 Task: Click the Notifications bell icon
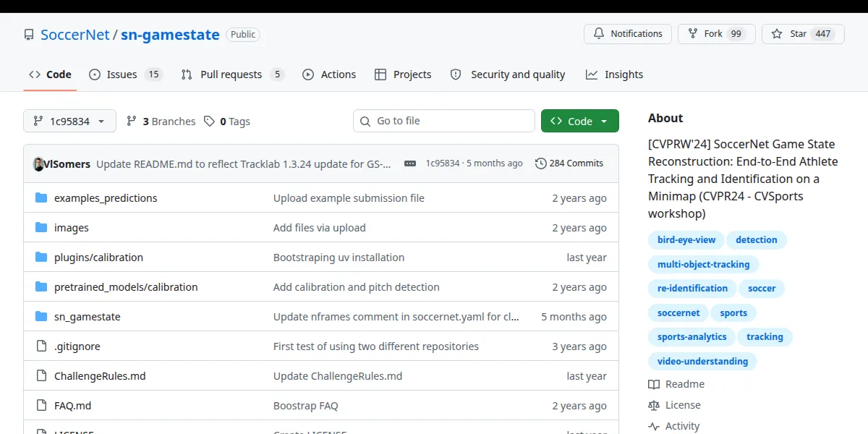point(599,34)
